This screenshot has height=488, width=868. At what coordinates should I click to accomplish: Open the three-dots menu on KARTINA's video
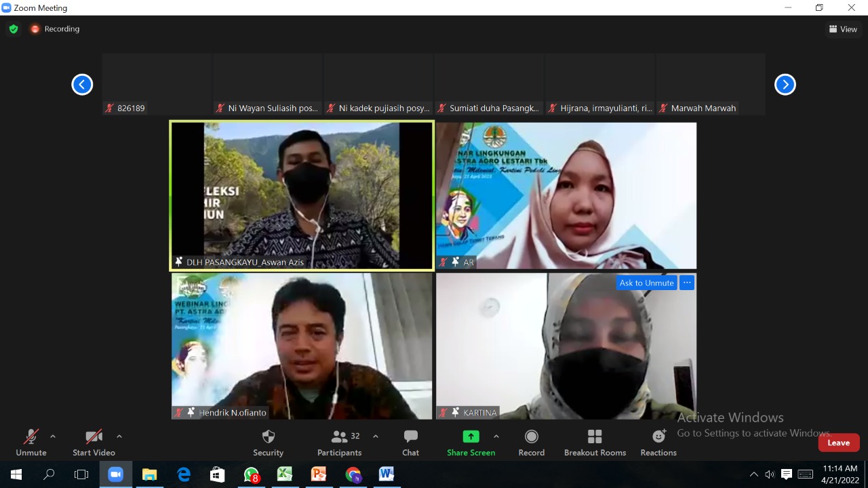pyautogui.click(x=687, y=283)
